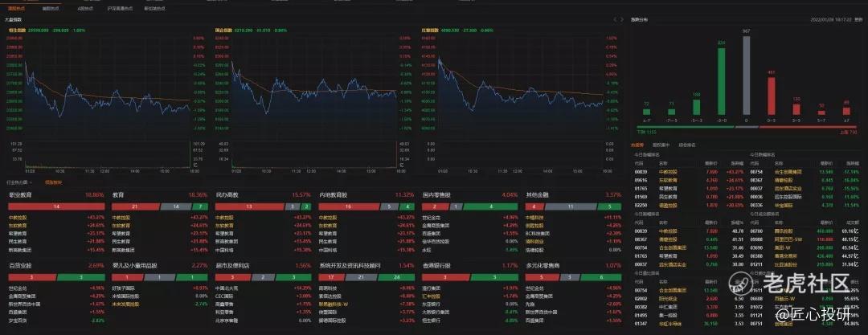Select 00700 腾讯控股 turnover ranking row
Screen dimensions: 868x335
point(805,229)
